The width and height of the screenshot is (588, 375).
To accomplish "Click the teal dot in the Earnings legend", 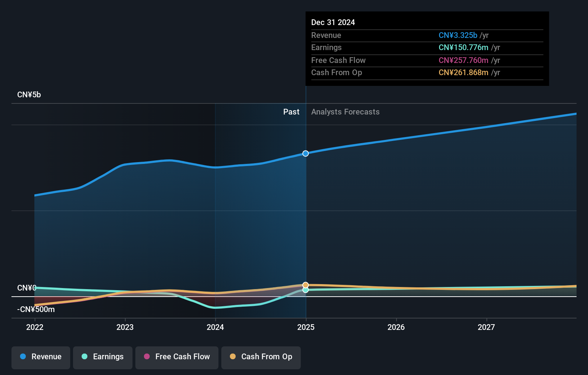I will pos(84,357).
